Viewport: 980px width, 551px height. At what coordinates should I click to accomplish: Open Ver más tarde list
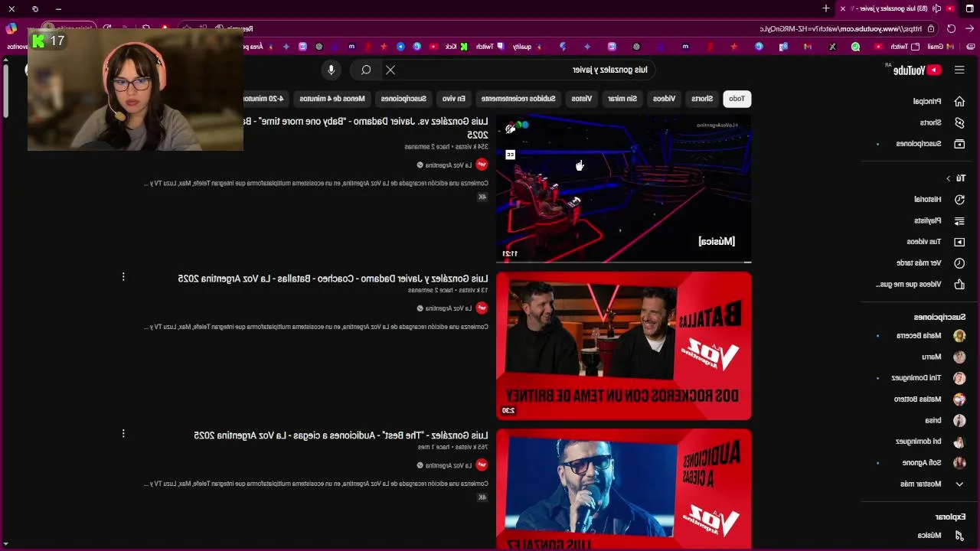coord(929,262)
